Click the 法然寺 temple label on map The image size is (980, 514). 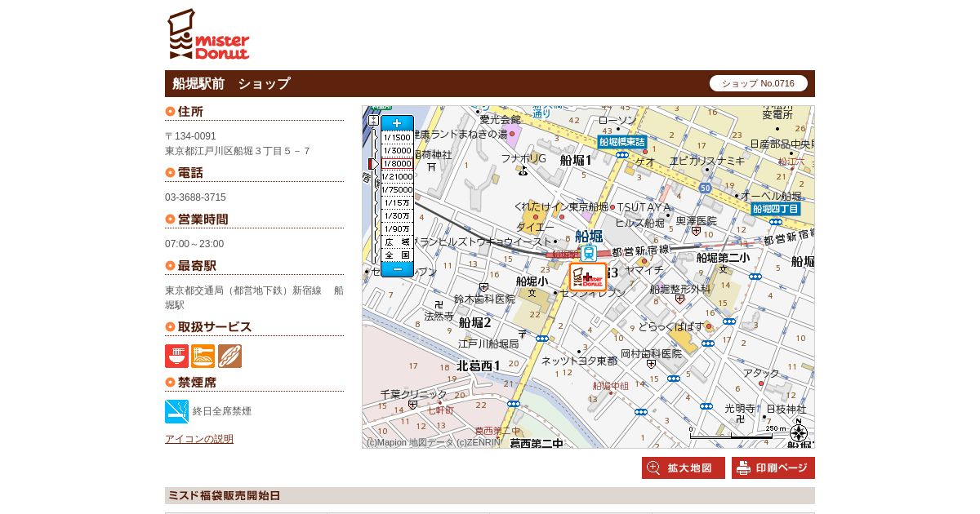pyautogui.click(x=439, y=316)
